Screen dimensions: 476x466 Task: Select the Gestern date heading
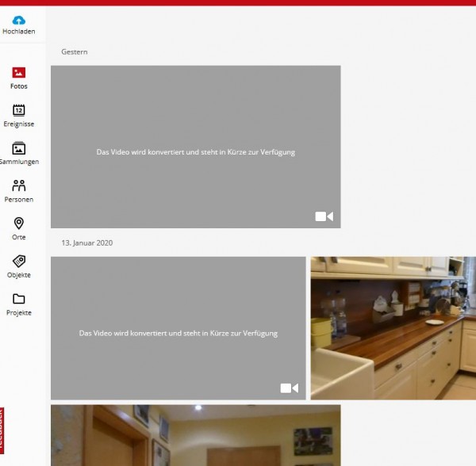(x=75, y=52)
